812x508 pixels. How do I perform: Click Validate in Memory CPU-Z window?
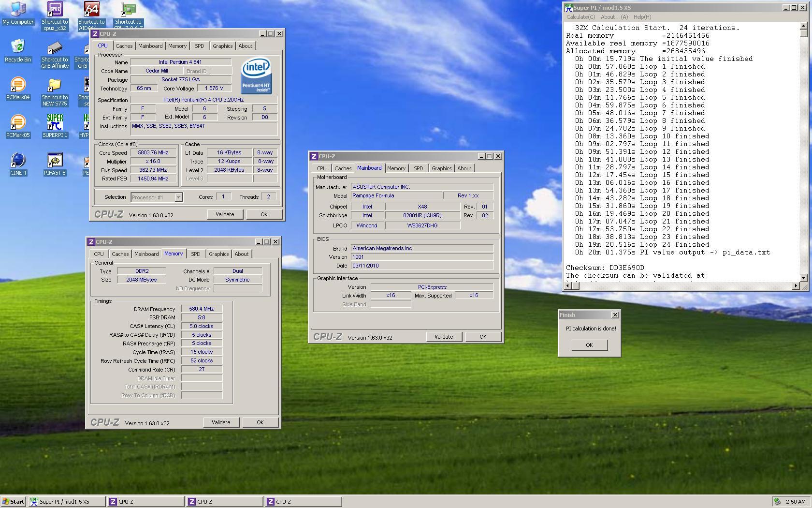pos(221,422)
